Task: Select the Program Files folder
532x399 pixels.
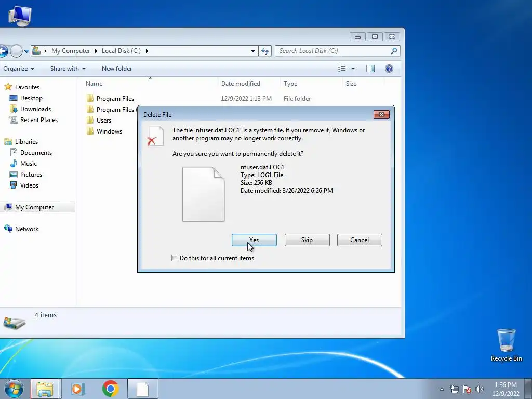Action: [115, 99]
